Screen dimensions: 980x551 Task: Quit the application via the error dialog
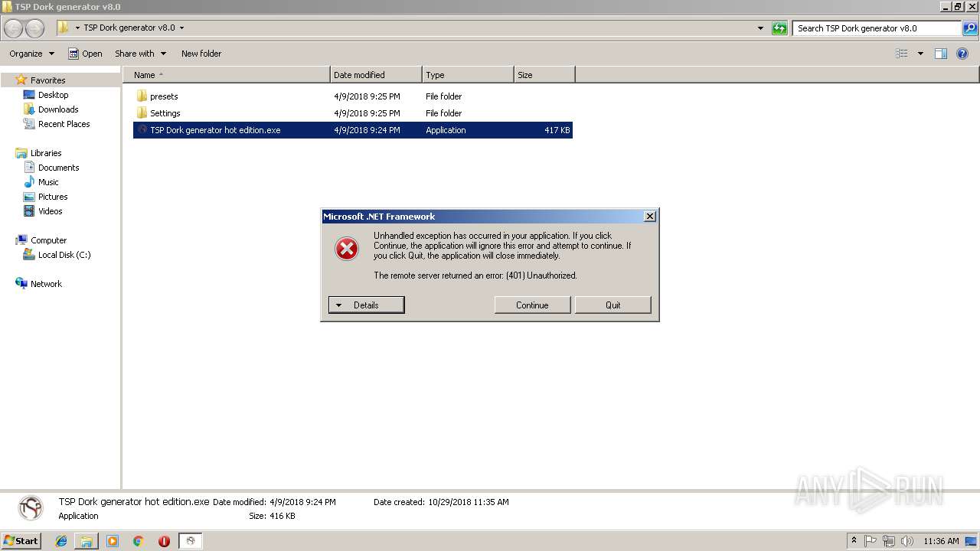(612, 305)
